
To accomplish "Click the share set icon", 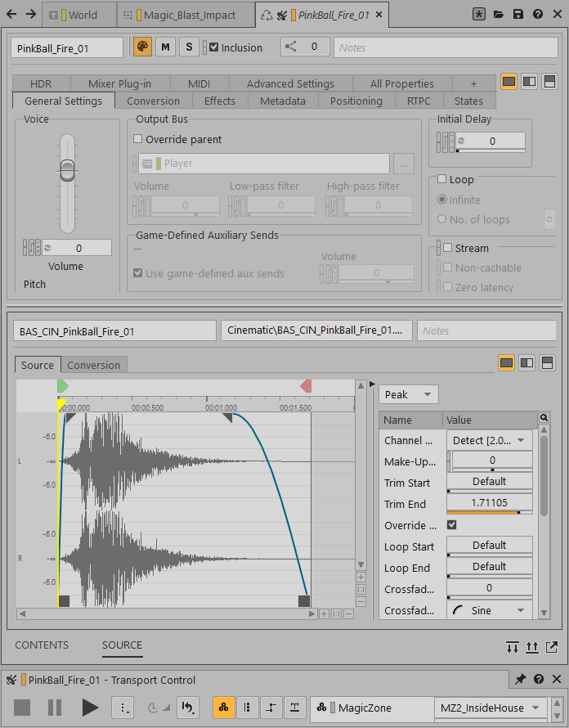I will (x=292, y=47).
